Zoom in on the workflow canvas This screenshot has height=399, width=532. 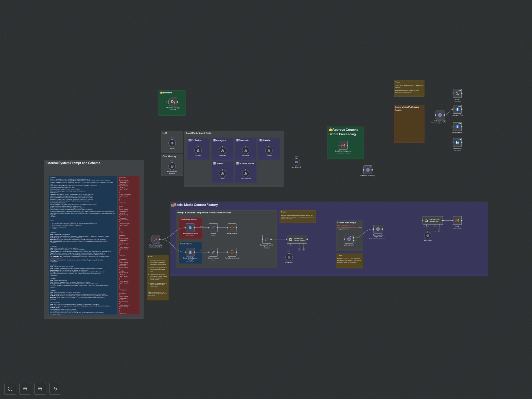25,389
